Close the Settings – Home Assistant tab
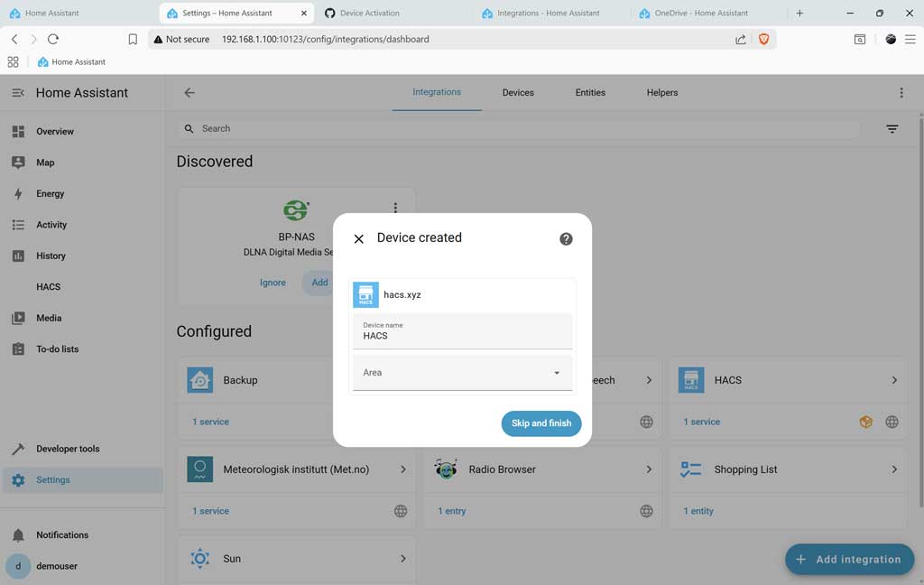The image size is (924, 585). click(x=304, y=13)
